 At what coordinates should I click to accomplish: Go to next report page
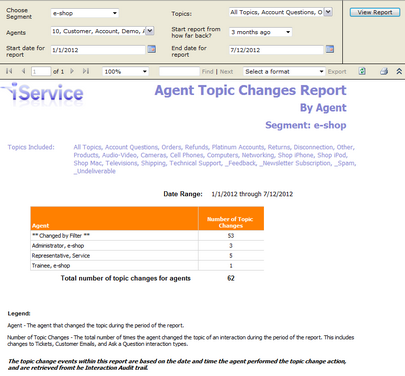[72, 71]
